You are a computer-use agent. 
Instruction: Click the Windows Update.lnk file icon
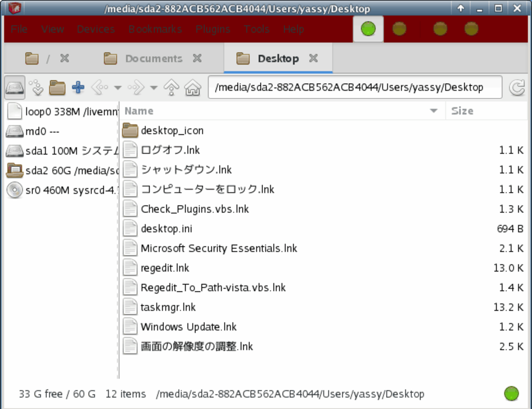(131, 327)
